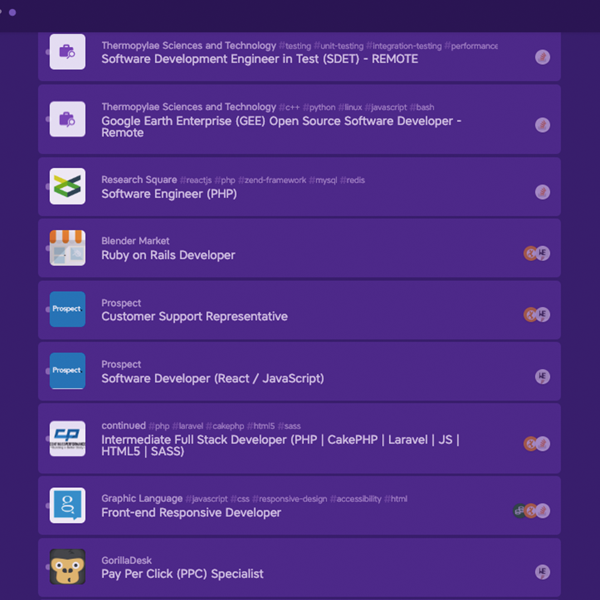Viewport: 600px width, 600px height.
Task: Click the WE source badge on Ruby on Rails Developer row
Action: 543,253
